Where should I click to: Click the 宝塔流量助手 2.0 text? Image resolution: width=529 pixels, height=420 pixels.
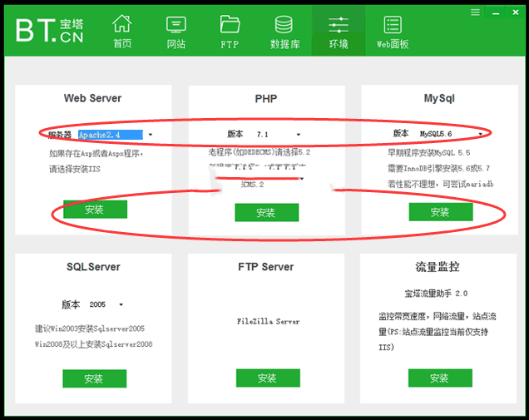click(x=436, y=294)
